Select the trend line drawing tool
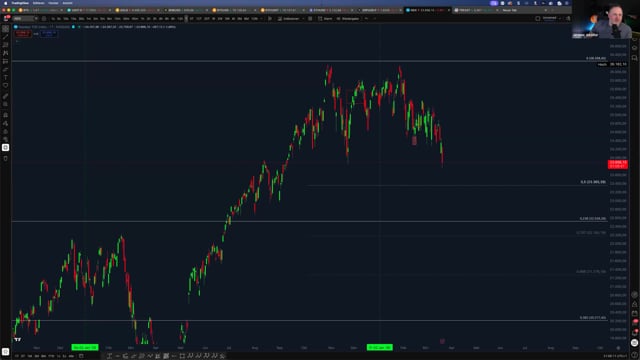The image size is (640, 360). (x=5, y=37)
